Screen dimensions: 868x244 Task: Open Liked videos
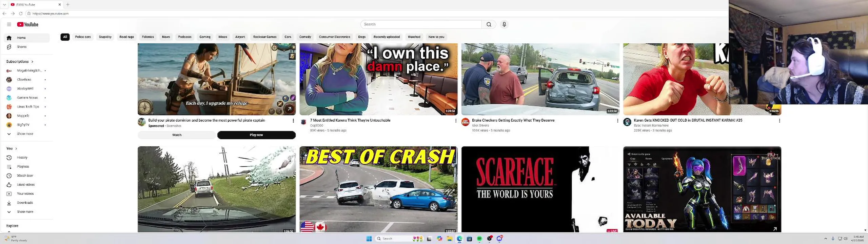click(27, 185)
